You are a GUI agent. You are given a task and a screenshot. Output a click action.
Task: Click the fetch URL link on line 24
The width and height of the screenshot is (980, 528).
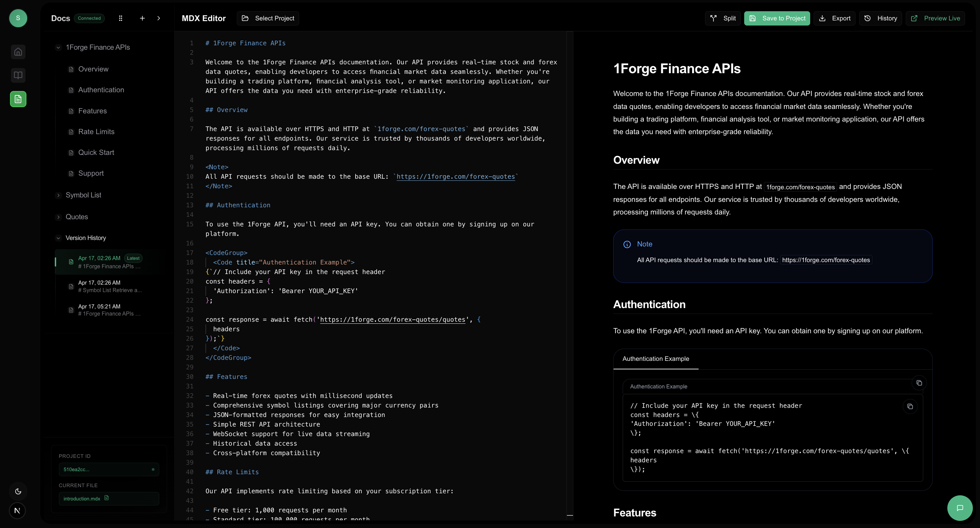393,320
